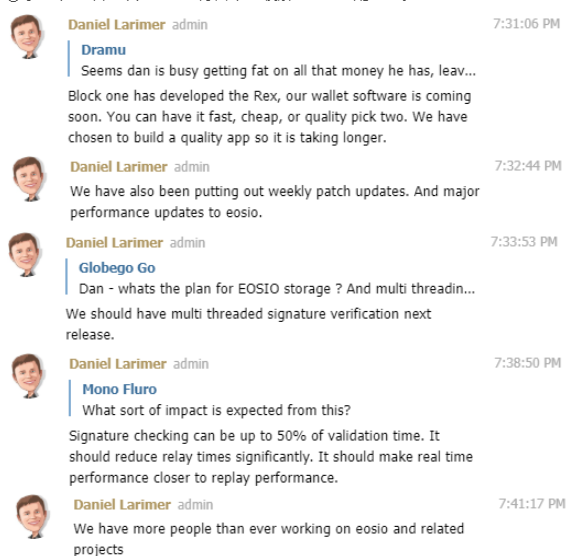
Task: Select the 7:33:53 PM timestamp
Action: point(524,242)
